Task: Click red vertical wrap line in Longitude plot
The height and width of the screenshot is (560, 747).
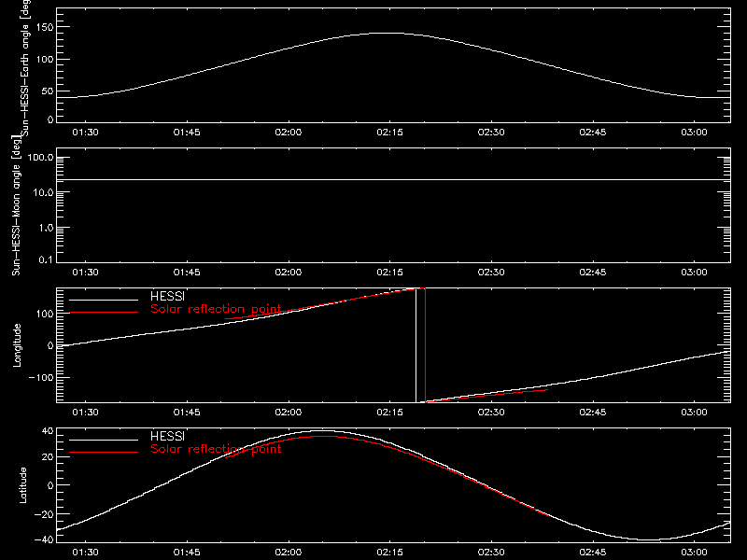Action: coord(425,345)
